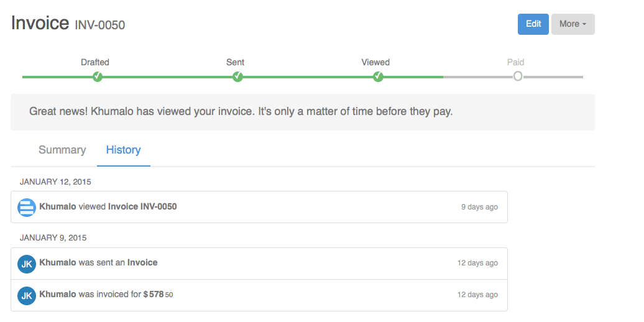Click the 'Great news!' notification banner
The height and width of the screenshot is (322, 644).
point(303,112)
